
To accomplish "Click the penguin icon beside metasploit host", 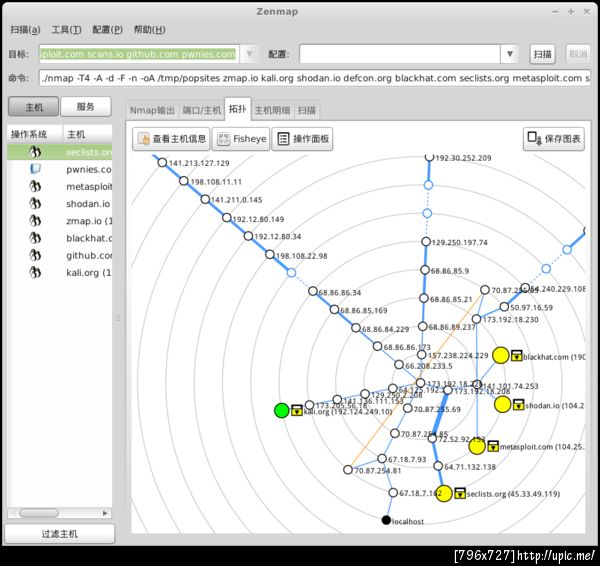I will pos(35,186).
